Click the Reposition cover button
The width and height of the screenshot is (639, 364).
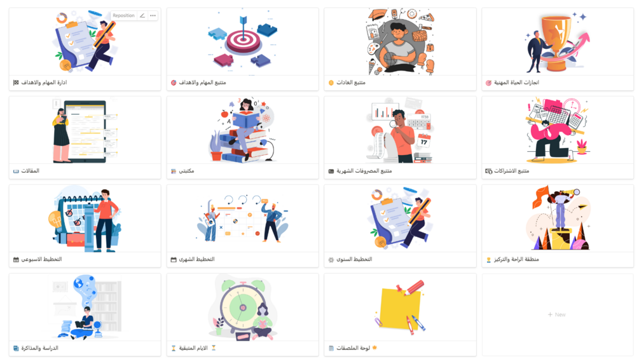(123, 15)
